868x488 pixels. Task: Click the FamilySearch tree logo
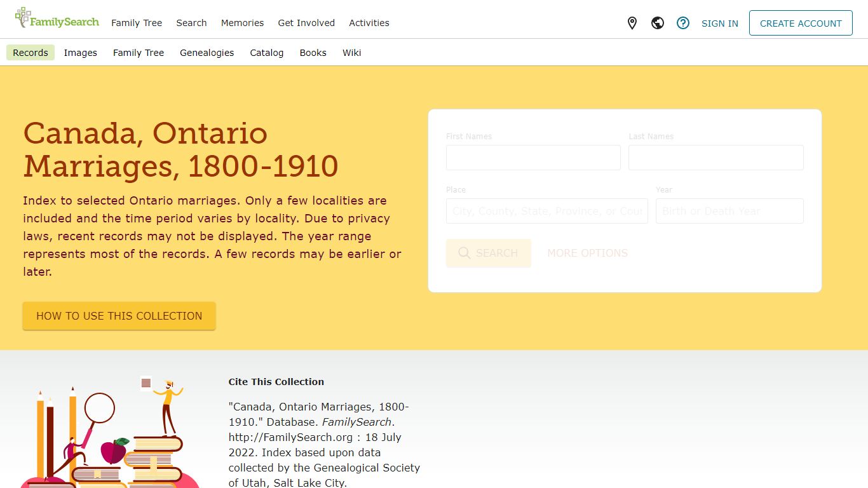point(57,18)
